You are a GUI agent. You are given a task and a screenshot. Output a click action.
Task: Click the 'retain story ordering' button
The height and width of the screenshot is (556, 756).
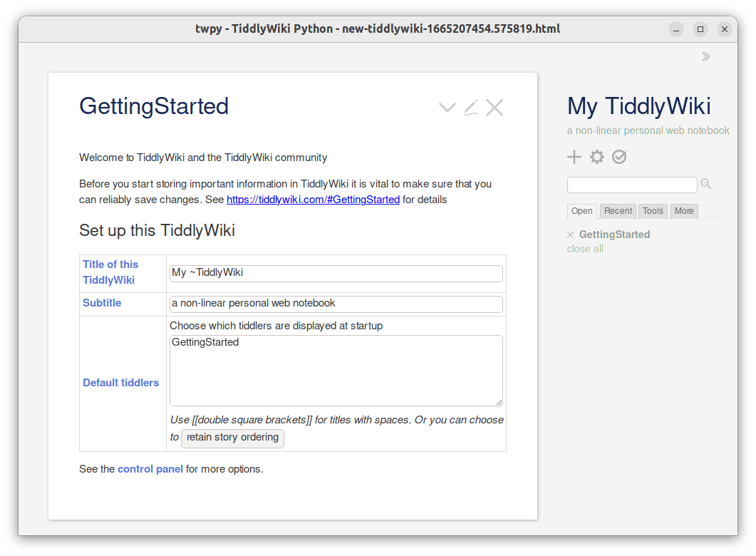coord(232,438)
